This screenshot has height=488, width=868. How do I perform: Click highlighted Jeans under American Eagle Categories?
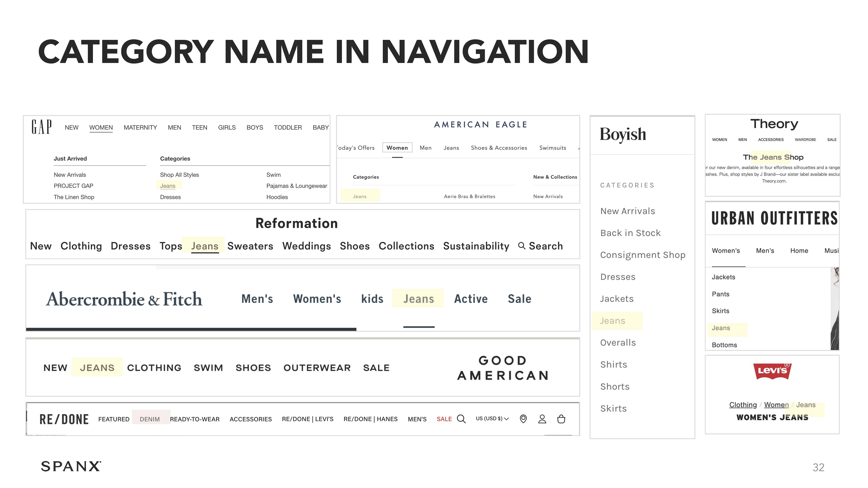pyautogui.click(x=360, y=197)
